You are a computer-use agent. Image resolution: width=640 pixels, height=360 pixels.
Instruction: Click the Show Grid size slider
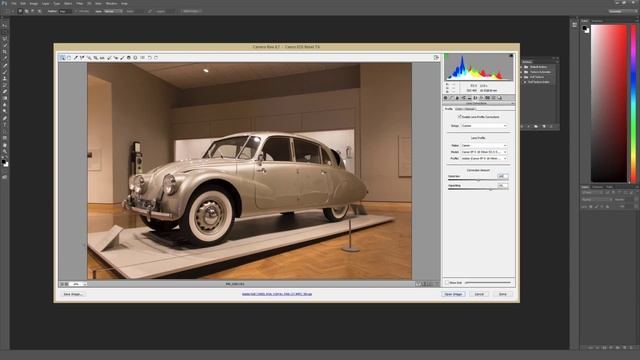(488, 282)
